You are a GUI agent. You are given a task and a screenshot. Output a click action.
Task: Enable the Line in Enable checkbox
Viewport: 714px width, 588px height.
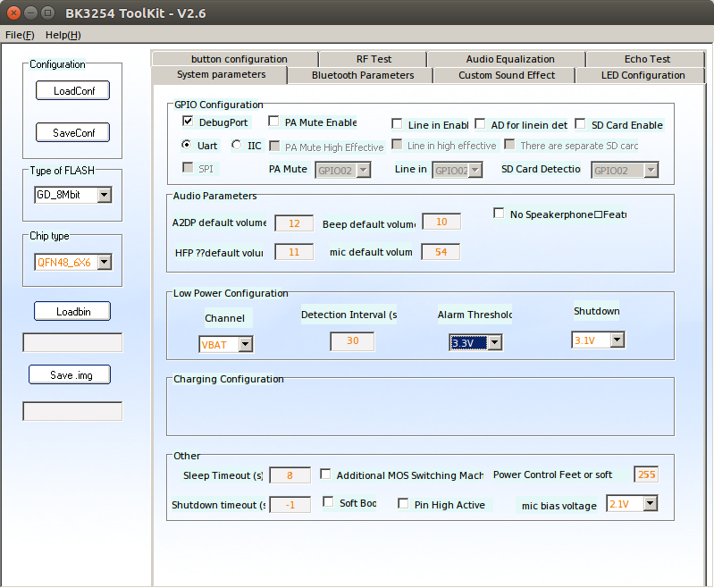(x=397, y=124)
